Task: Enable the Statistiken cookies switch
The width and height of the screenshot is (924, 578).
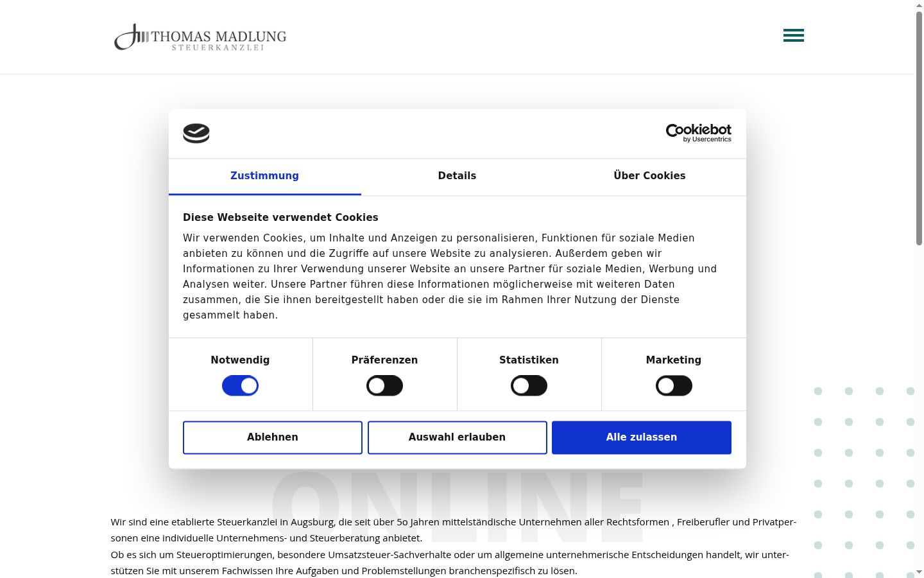Action: tap(529, 386)
